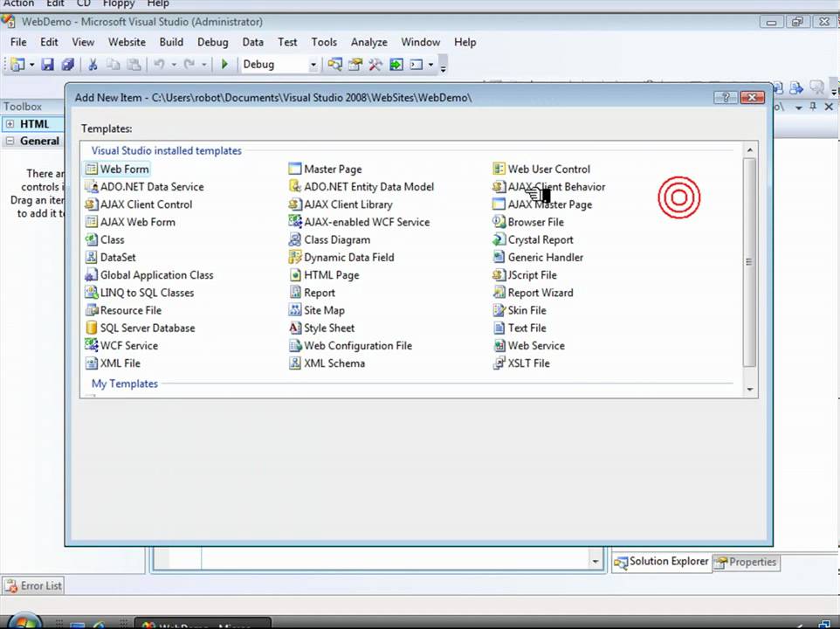
Task: Click the dialog help question button
Action: pyautogui.click(x=726, y=98)
